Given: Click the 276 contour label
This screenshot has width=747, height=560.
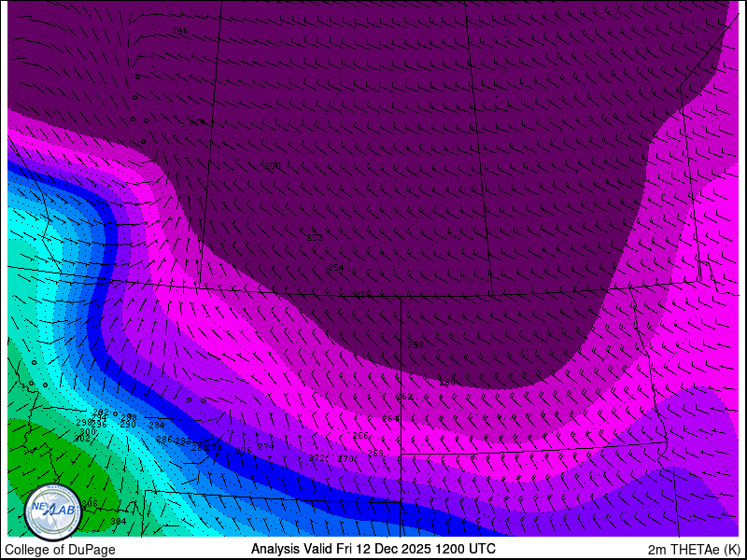Looking at the screenshot, I should click(244, 451).
